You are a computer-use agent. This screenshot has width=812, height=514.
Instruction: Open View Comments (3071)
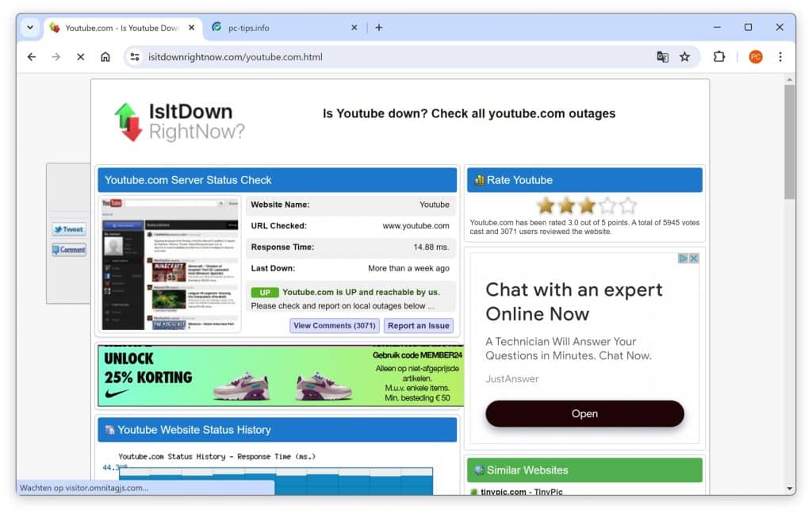pyautogui.click(x=335, y=326)
